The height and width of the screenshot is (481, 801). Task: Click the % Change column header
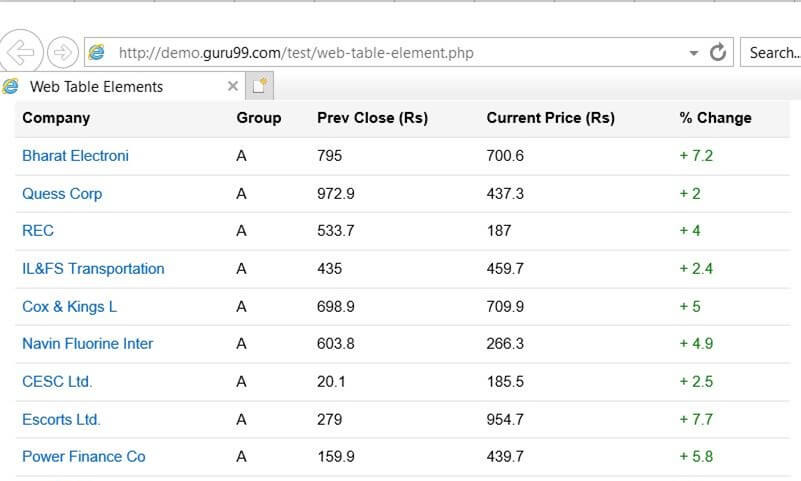[715, 118]
